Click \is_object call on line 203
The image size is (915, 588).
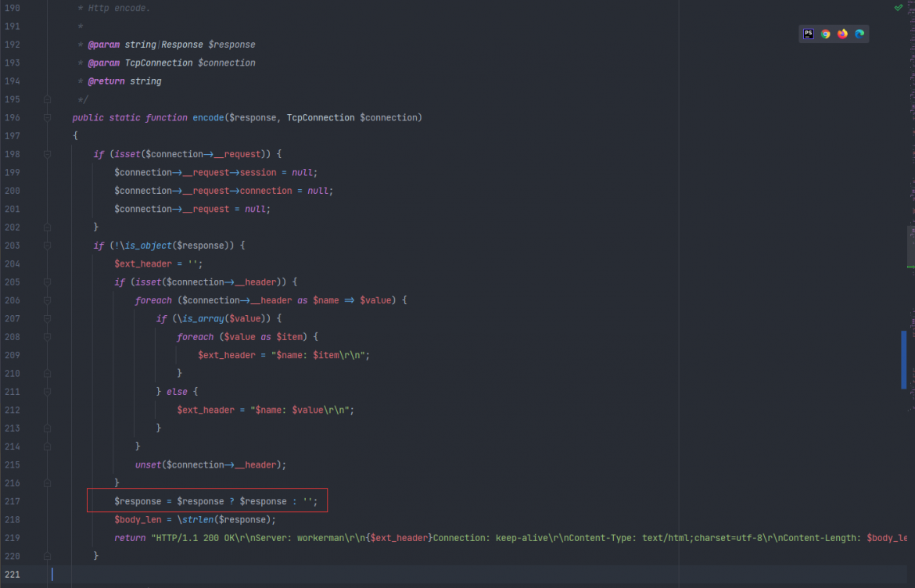145,246
